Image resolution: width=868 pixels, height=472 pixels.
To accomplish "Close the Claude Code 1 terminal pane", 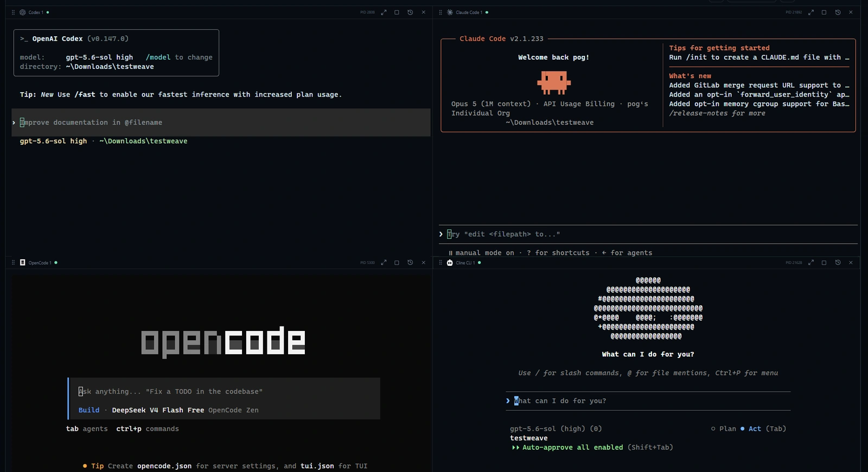I will click(x=851, y=12).
